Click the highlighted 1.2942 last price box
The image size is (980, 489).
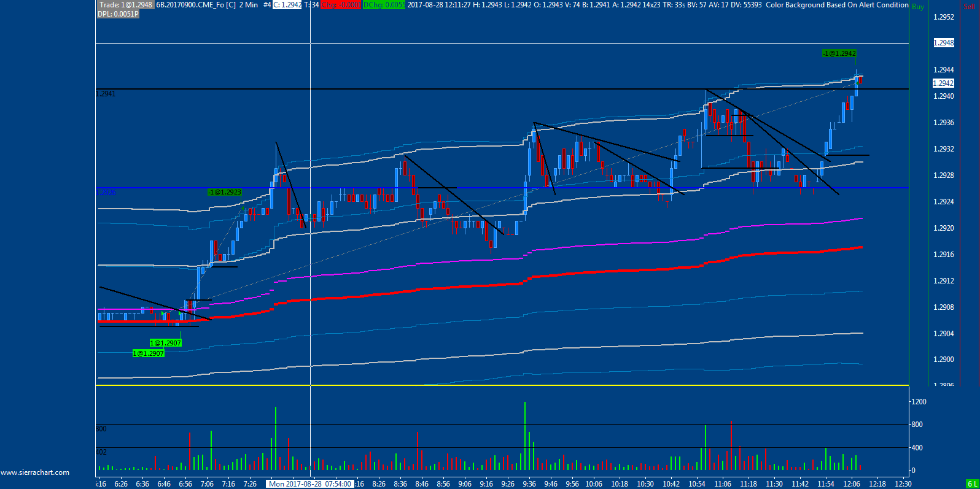pyautogui.click(x=944, y=83)
